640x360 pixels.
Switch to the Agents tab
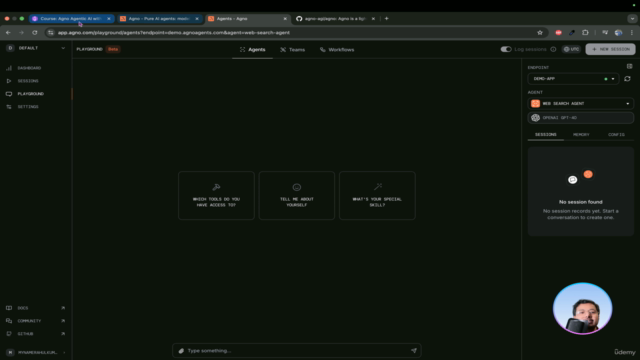(x=253, y=50)
